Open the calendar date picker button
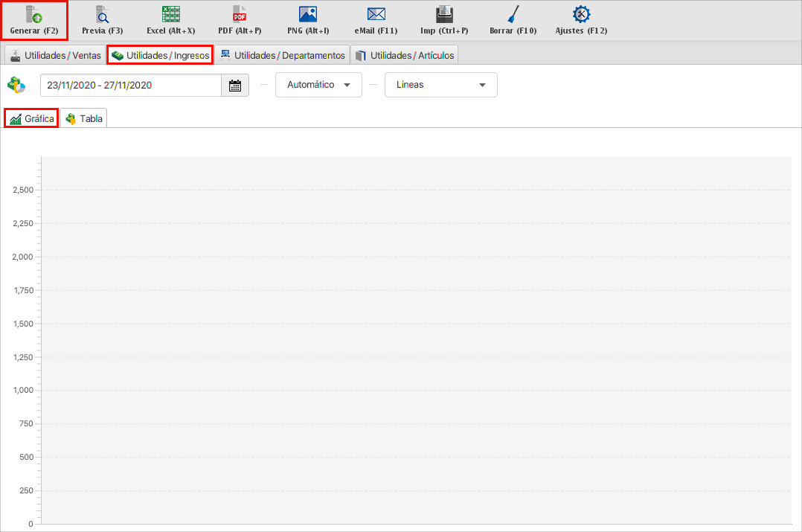The image size is (802, 532). point(235,86)
